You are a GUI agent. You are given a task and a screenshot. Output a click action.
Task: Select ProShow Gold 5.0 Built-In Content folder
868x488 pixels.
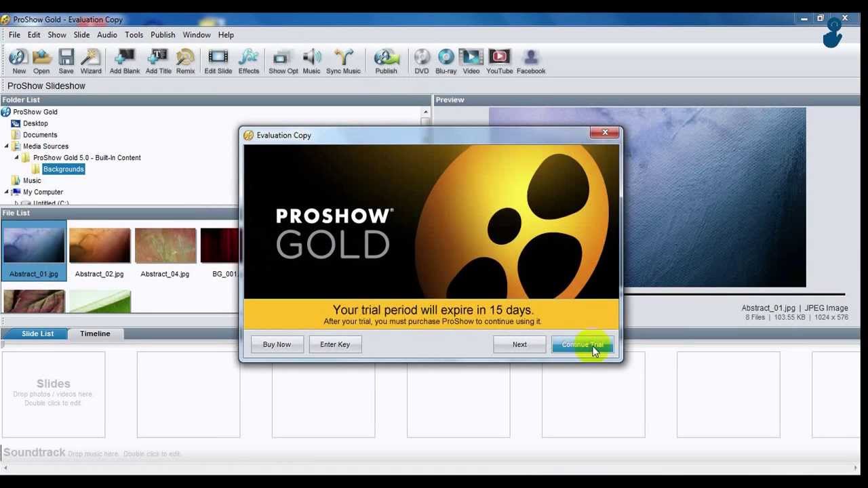tap(87, 158)
